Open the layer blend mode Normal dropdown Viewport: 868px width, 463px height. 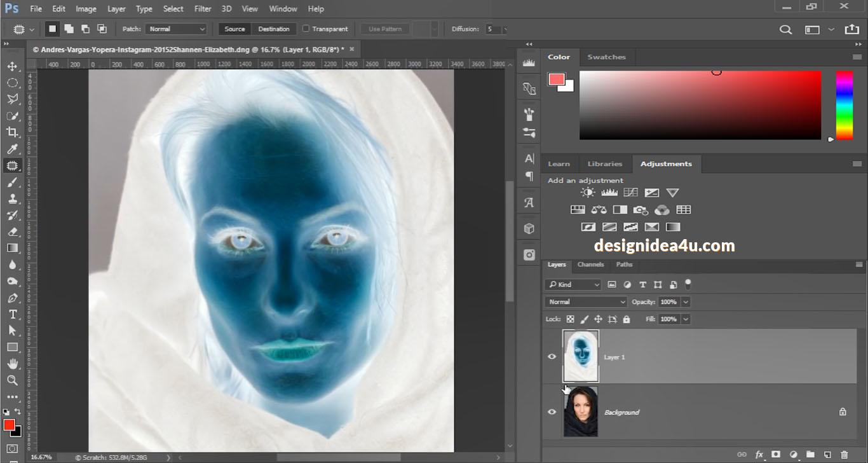586,302
